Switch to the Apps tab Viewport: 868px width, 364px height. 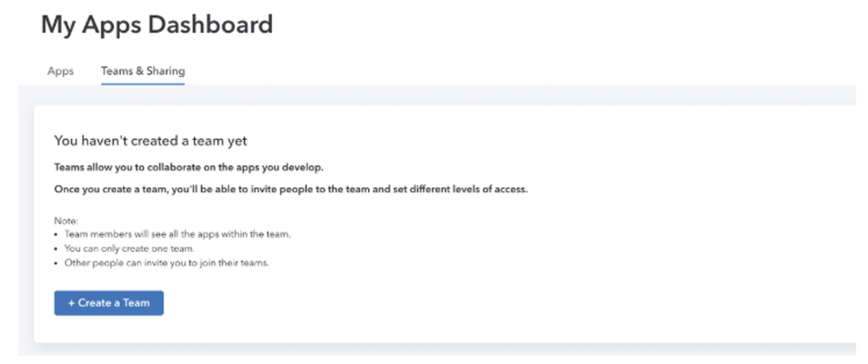60,71
